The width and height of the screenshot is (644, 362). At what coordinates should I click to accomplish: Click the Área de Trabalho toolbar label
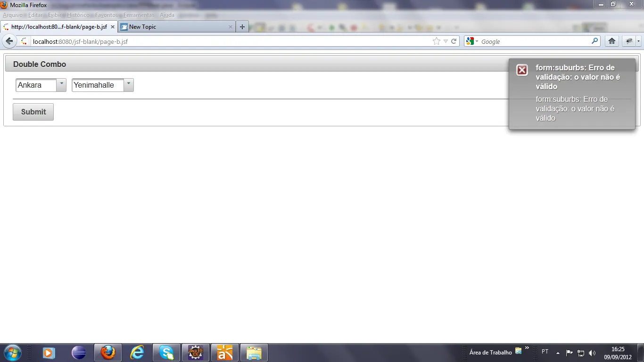point(491,353)
